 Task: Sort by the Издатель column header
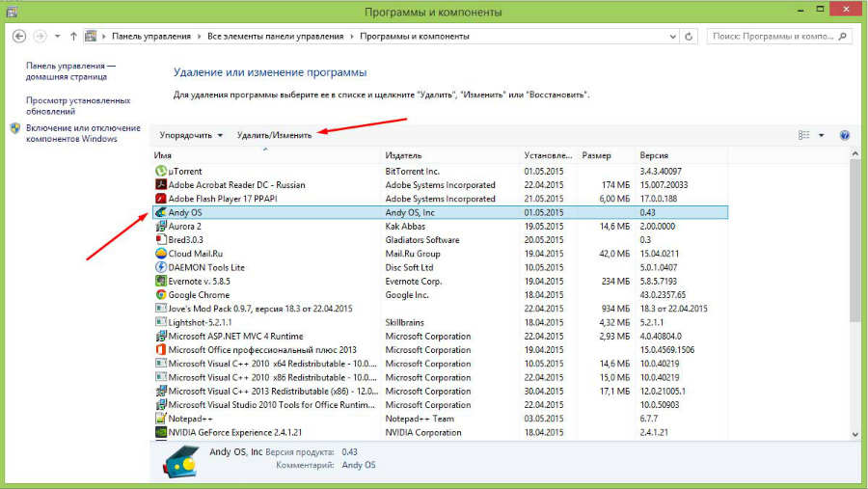click(403, 155)
